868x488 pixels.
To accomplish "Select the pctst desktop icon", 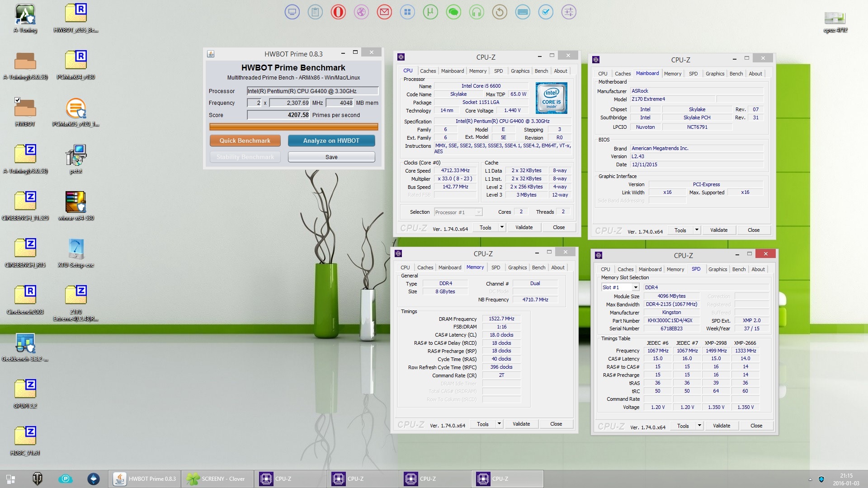I will coord(76,160).
